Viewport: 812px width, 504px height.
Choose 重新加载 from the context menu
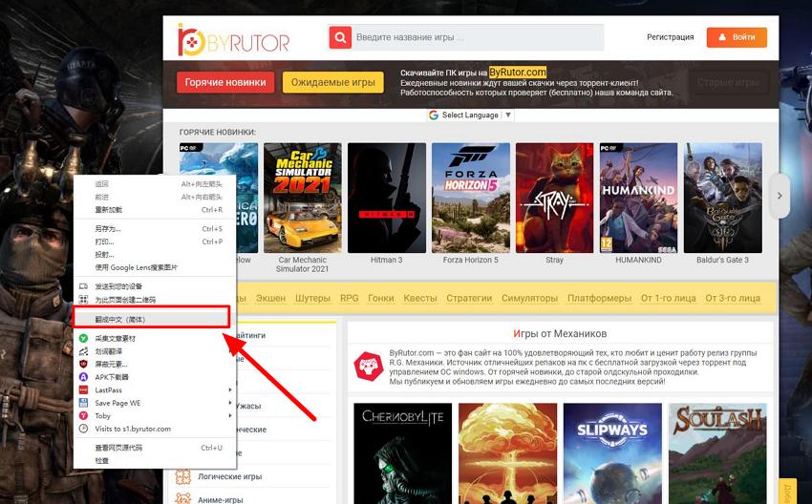(108, 209)
